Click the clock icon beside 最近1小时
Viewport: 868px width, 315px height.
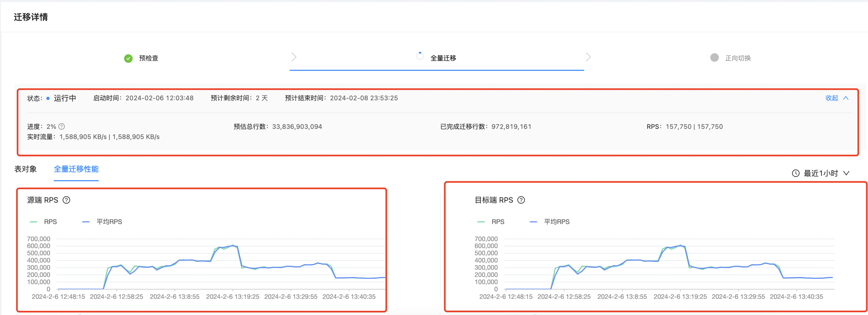click(796, 173)
